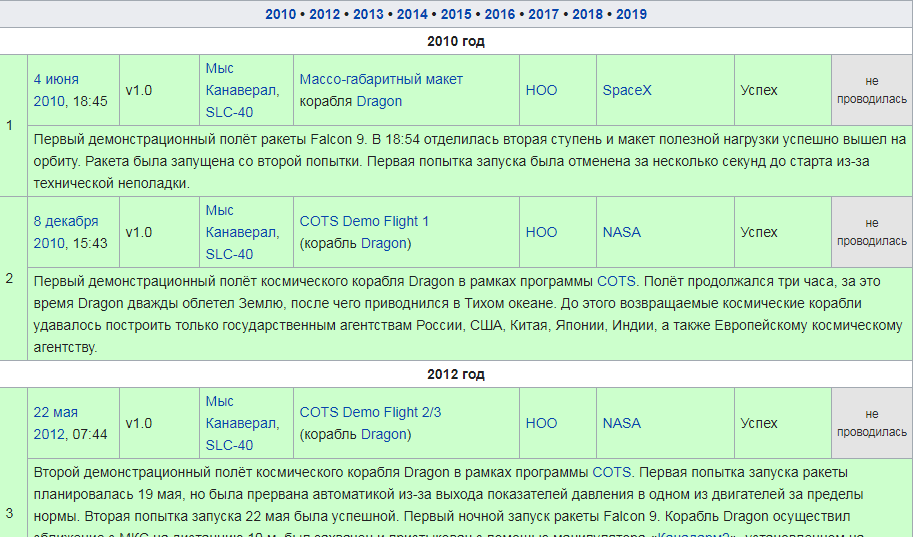Jump to the 2010 year link
This screenshot has width=915, height=537.
(281, 14)
